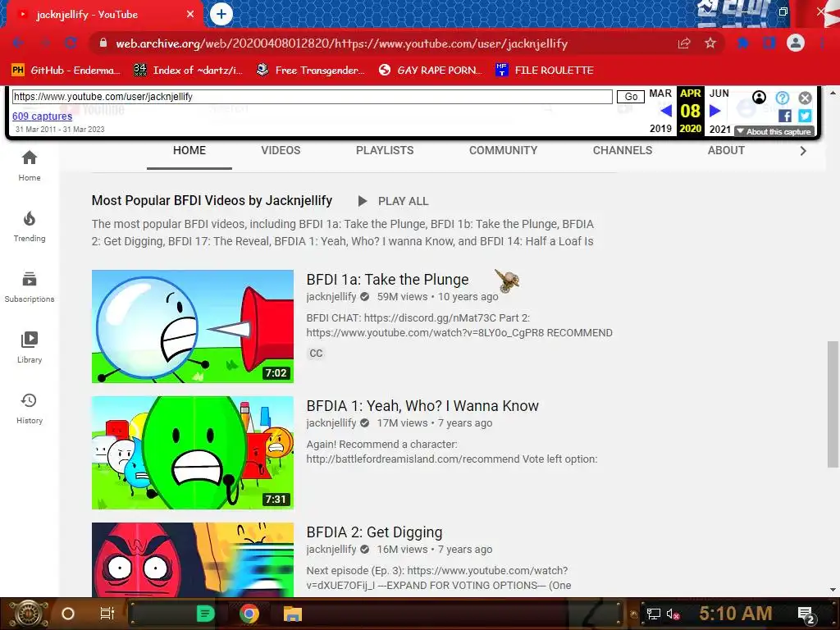Switch to the PLAYLISTS tab
Viewport: 840px width, 630px height.
(x=385, y=151)
